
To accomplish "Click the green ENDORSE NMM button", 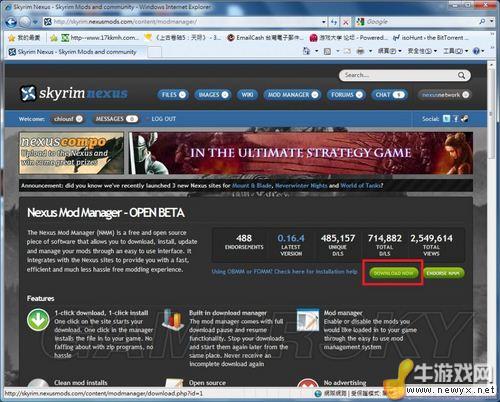I will pos(443,273).
